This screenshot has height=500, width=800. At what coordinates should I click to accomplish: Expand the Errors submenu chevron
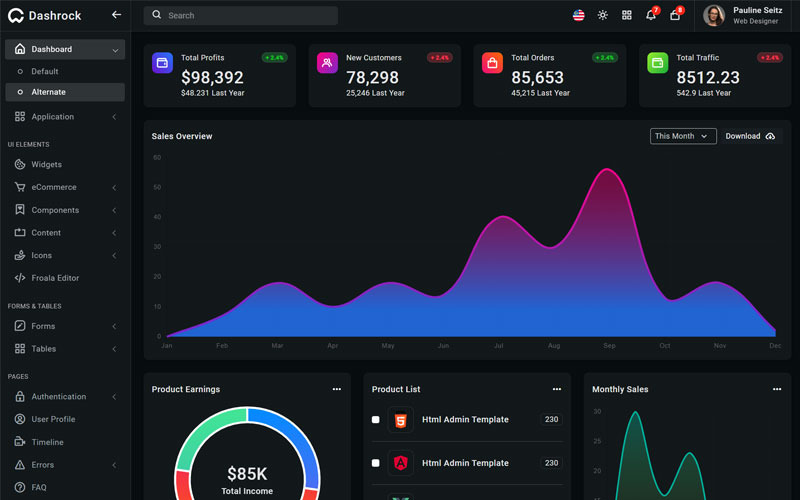pos(114,465)
